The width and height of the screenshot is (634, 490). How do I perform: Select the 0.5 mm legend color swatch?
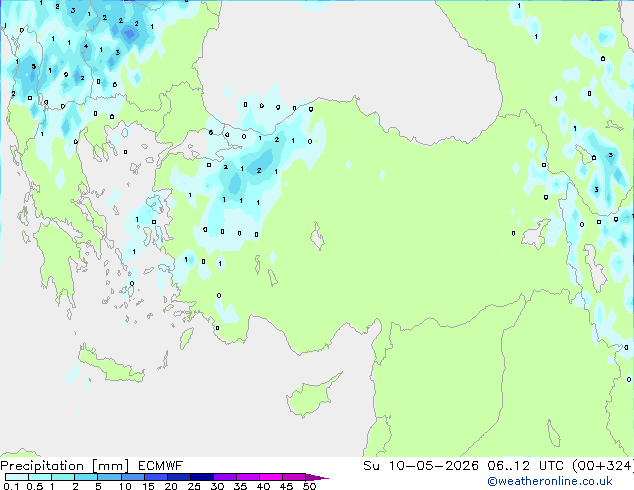(40, 477)
